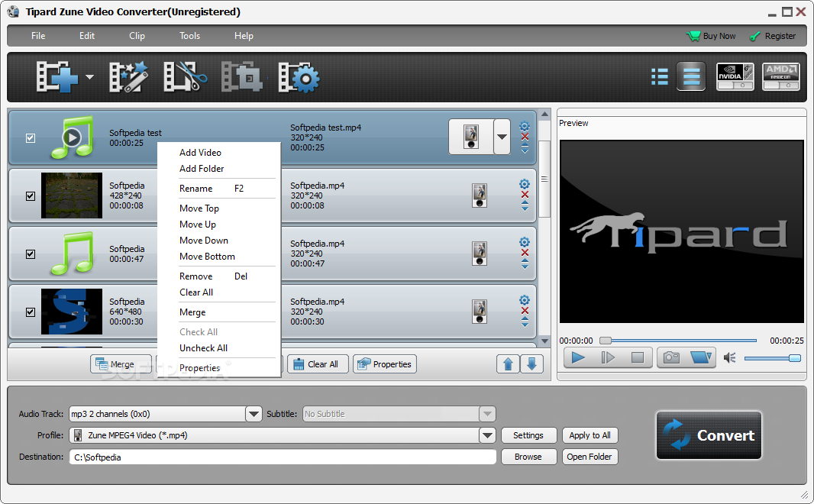
Task: Mute preview with speaker icon
Action: (729, 358)
